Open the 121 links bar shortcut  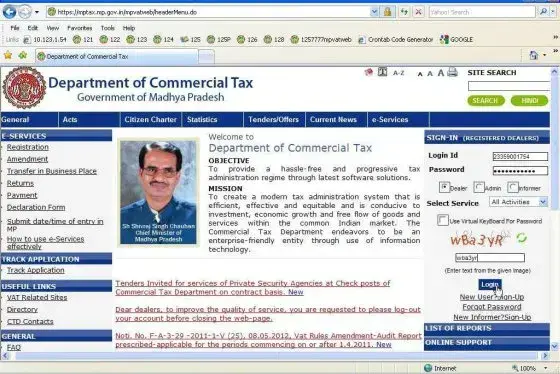coord(83,39)
